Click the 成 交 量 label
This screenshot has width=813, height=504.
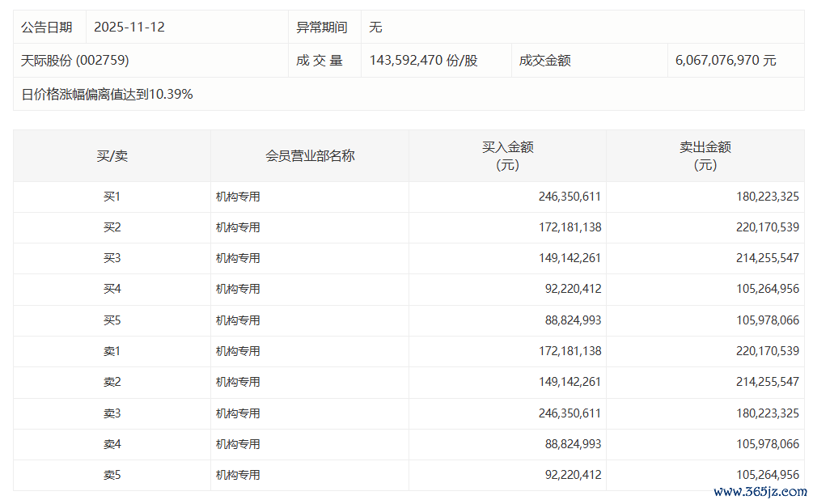tap(320, 60)
